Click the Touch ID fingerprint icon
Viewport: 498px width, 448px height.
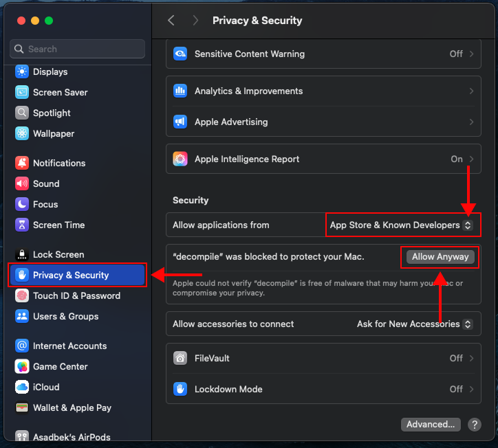point(22,295)
